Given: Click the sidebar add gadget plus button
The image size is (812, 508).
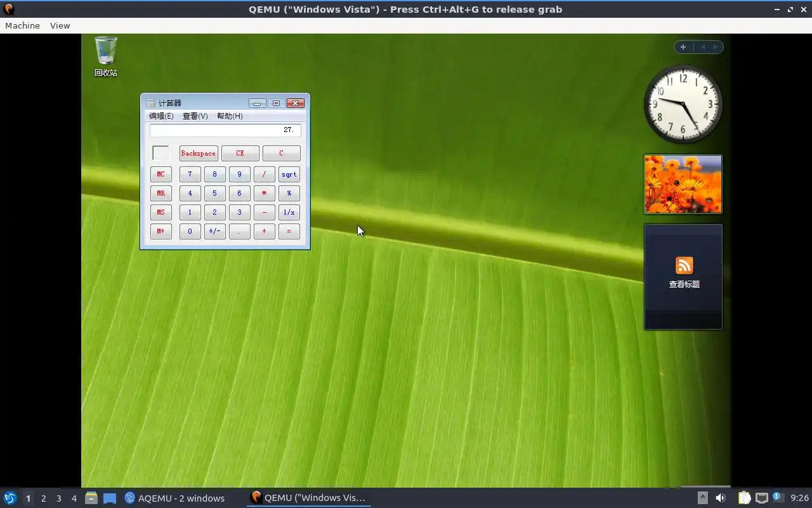Looking at the screenshot, I should click(683, 47).
